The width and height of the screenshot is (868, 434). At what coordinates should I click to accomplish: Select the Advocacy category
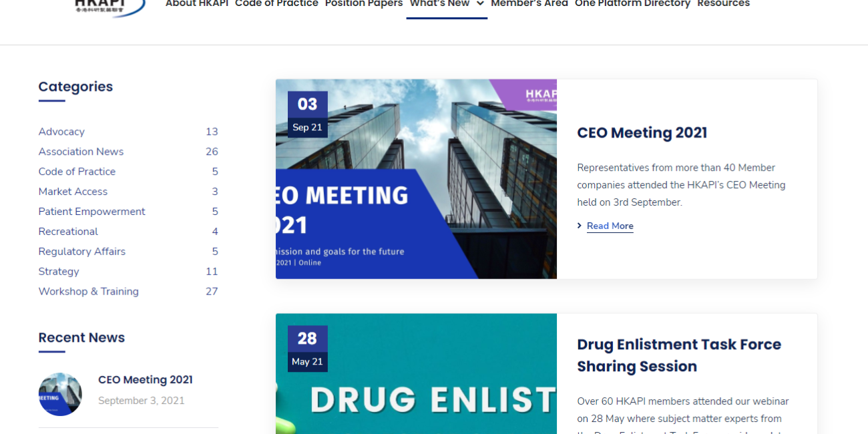click(x=61, y=132)
